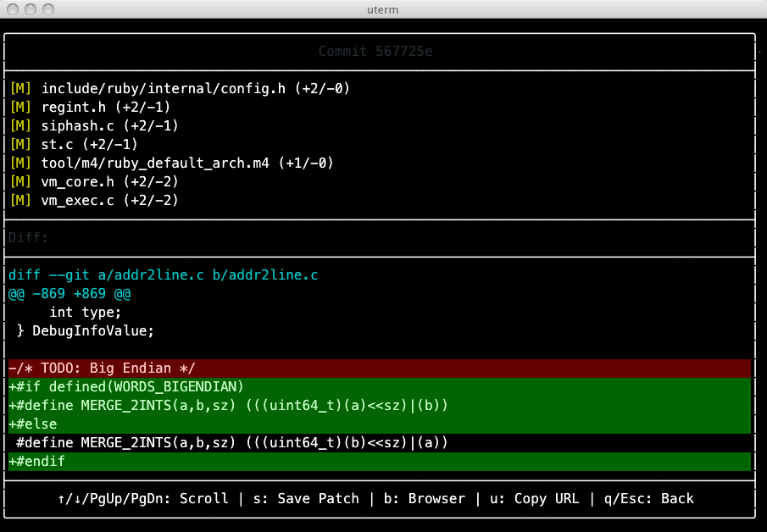Screen dimensions: 767x532
Task: Click the 's: Save Patch' hint
Action: [306, 499]
